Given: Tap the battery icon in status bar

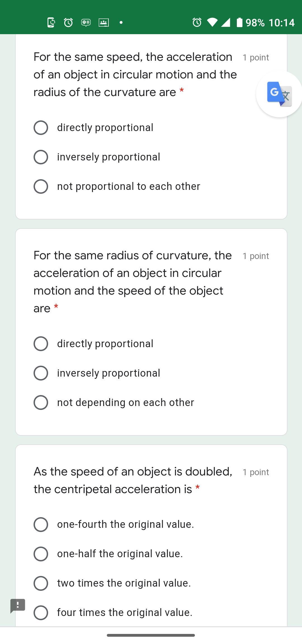Looking at the screenshot, I should [239, 22].
